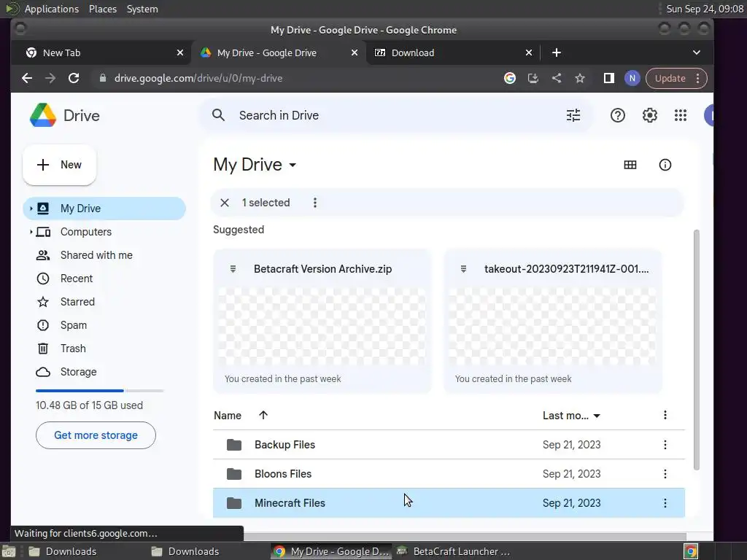Screen dimensions: 747x560
Task: Share this page from address bar
Action: (556, 78)
